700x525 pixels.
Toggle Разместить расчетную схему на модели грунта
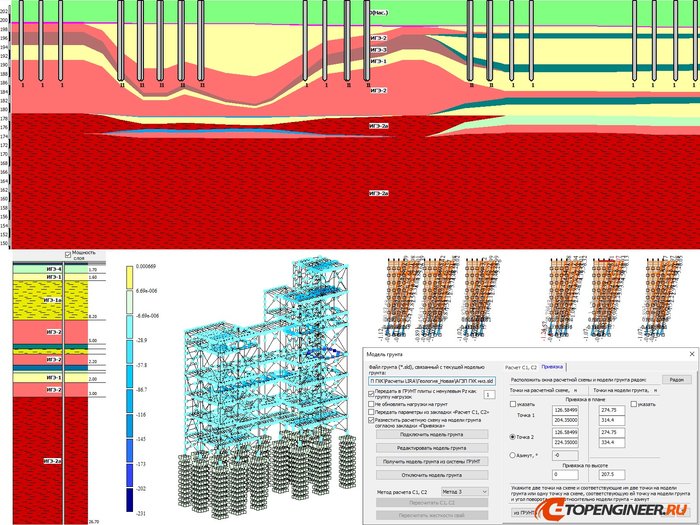(x=371, y=420)
